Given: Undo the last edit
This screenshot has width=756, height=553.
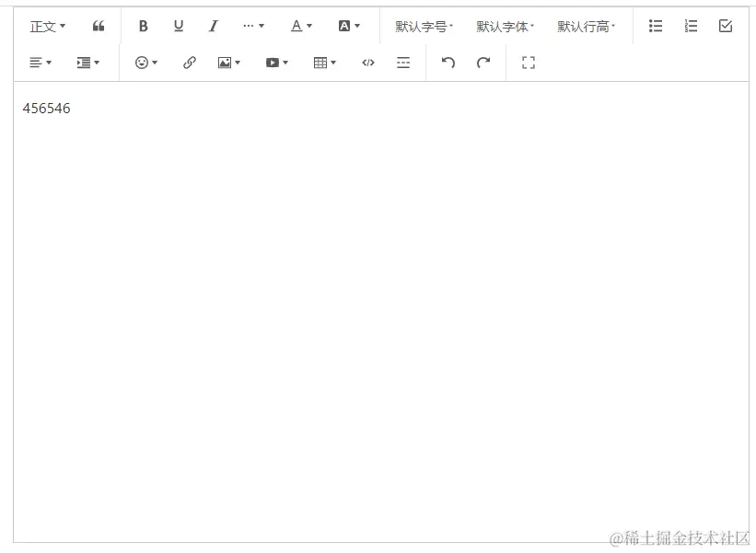Looking at the screenshot, I should [448, 63].
